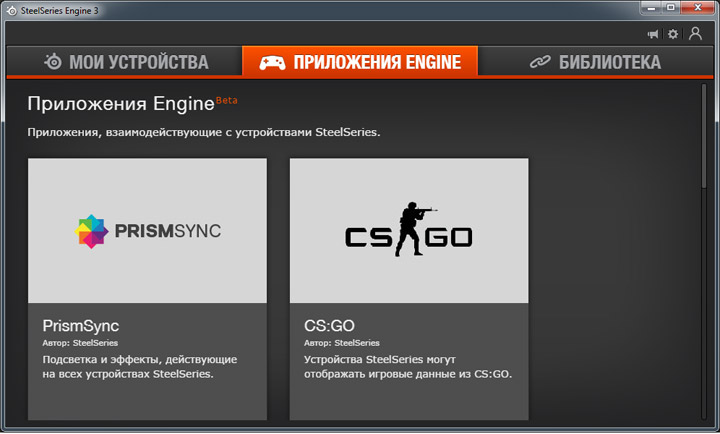Viewport: 720px width, 434px height.
Task: Open the user account profile icon
Action: (695, 34)
